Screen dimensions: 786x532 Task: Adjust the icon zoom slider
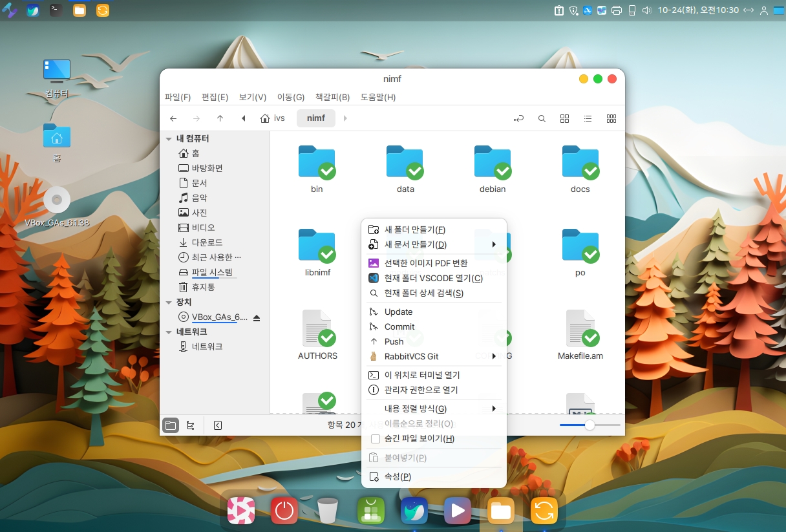click(x=589, y=425)
